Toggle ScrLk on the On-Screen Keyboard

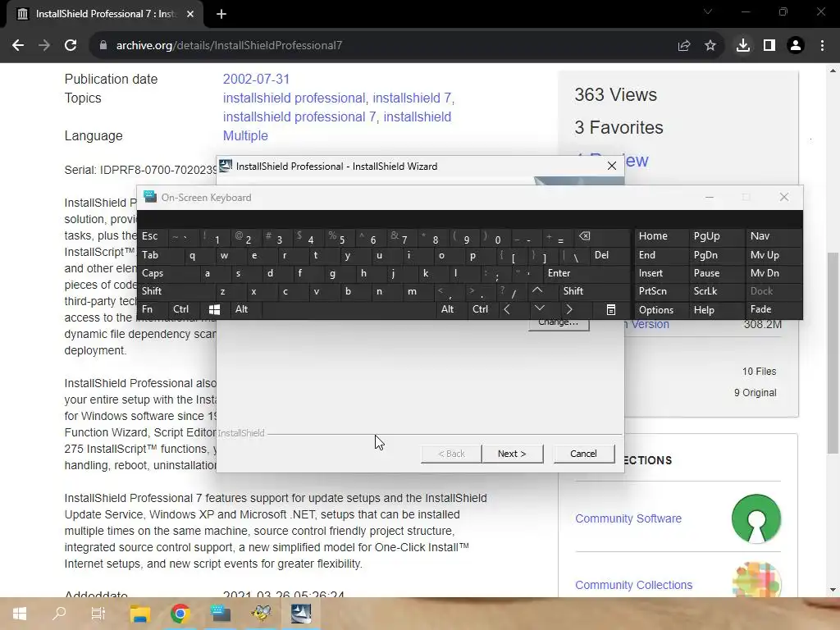tap(714, 291)
